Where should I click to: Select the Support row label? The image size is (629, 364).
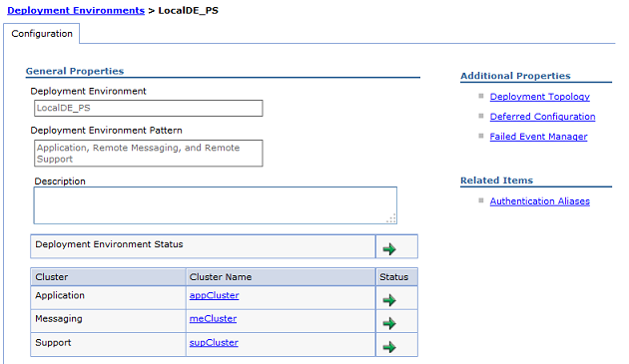coord(53,343)
